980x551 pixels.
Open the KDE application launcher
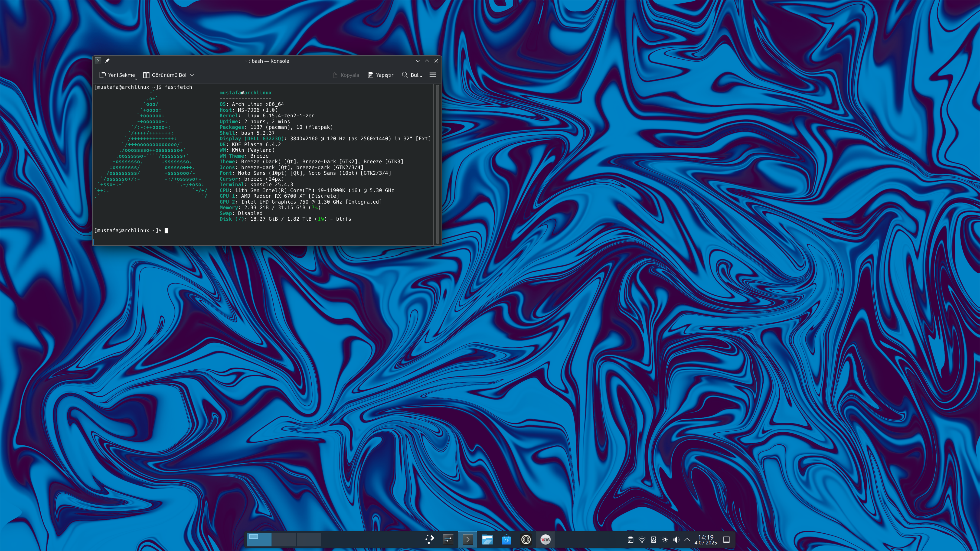[x=430, y=539]
